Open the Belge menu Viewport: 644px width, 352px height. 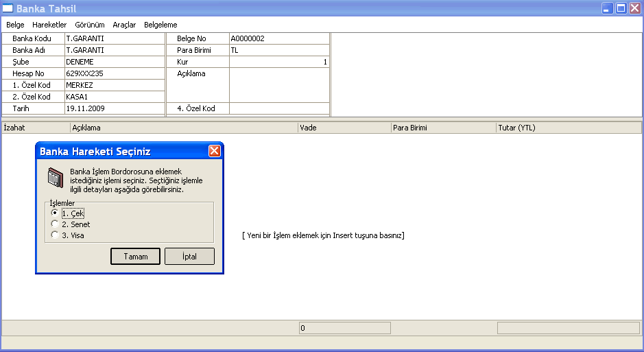pyautogui.click(x=15, y=25)
